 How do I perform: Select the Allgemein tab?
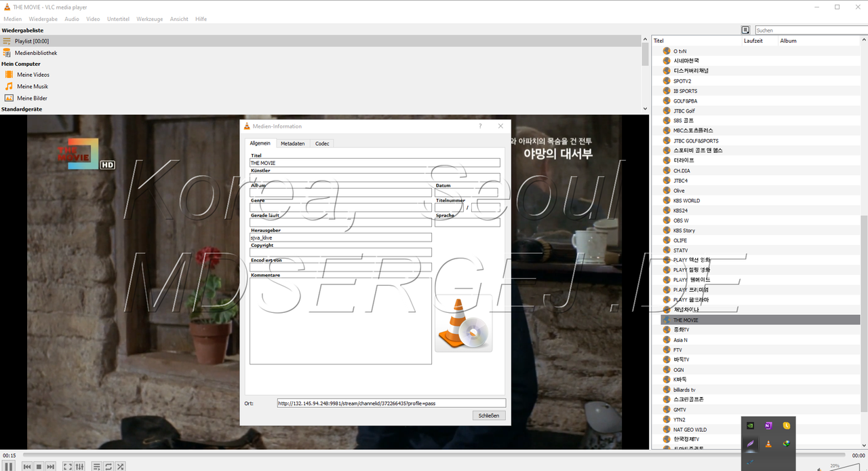[x=260, y=143]
